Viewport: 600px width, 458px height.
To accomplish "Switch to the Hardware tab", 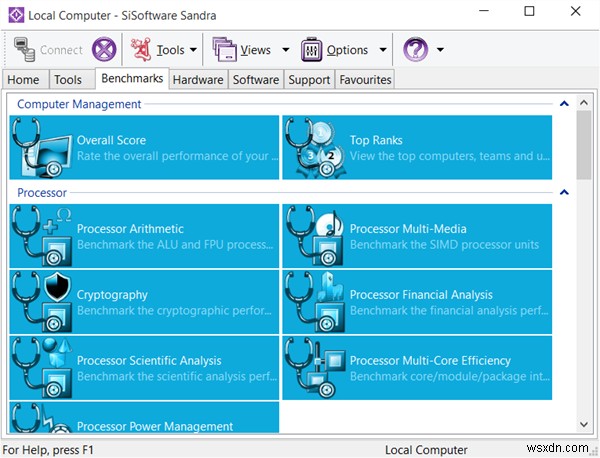I will [197, 80].
